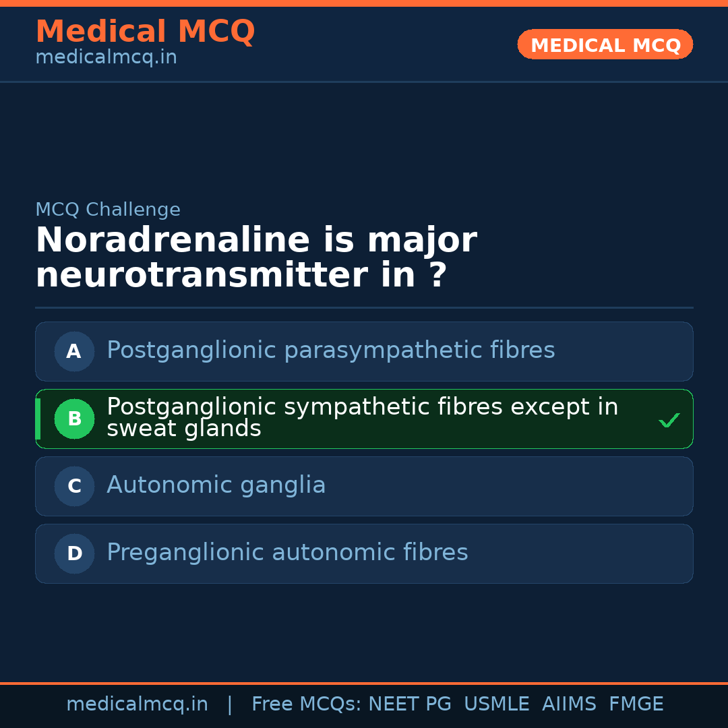The image size is (728, 728).
Task: Select 'Postganglionic sympathetic fibres except in sweat glands'
Action: (362, 418)
